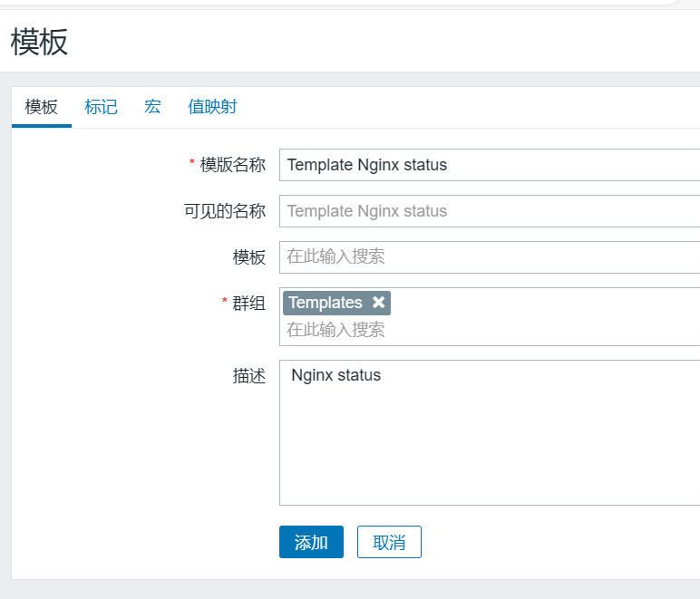
Task: Select the Templates tag in 群组
Action: click(x=326, y=303)
